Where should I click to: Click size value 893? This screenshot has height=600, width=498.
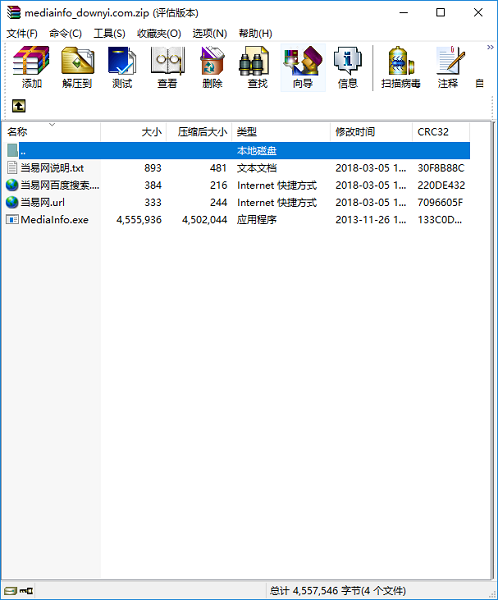pyautogui.click(x=153, y=168)
